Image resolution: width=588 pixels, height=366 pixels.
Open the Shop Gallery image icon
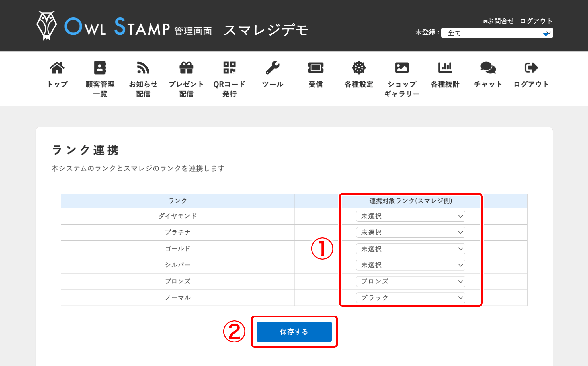coord(402,68)
